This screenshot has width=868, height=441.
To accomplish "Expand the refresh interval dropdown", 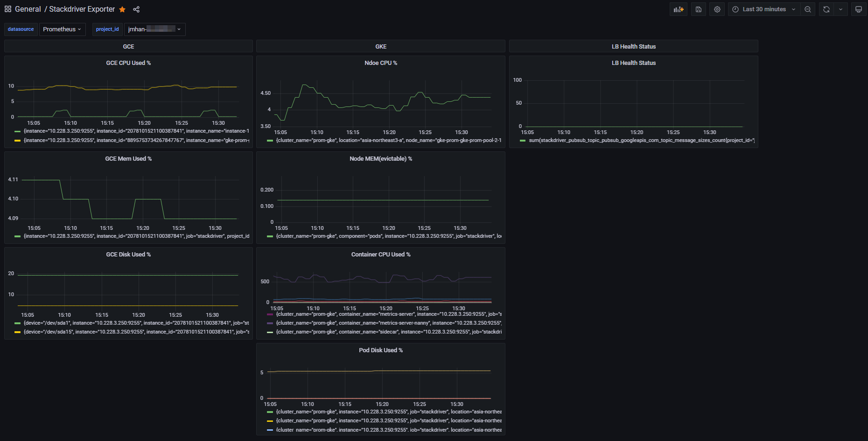I will pos(841,9).
